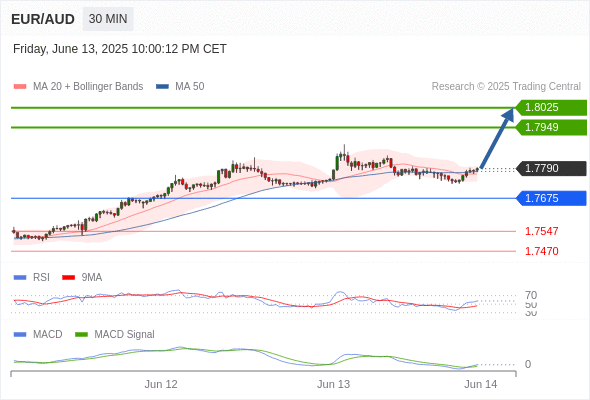Open the Research Trading Central copyright text
This screenshot has height=400, width=590.
point(506,87)
